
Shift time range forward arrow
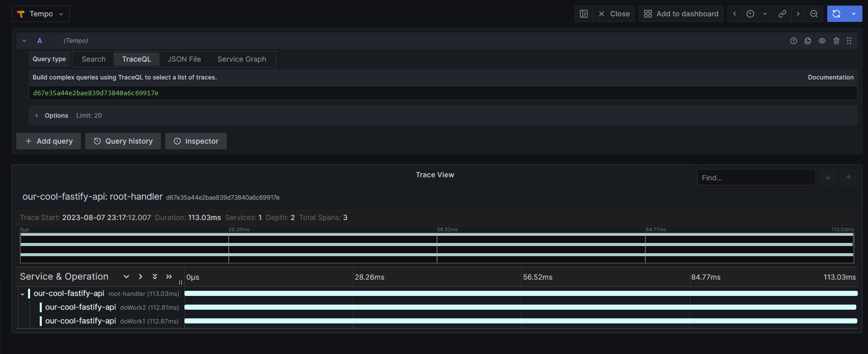coord(798,14)
